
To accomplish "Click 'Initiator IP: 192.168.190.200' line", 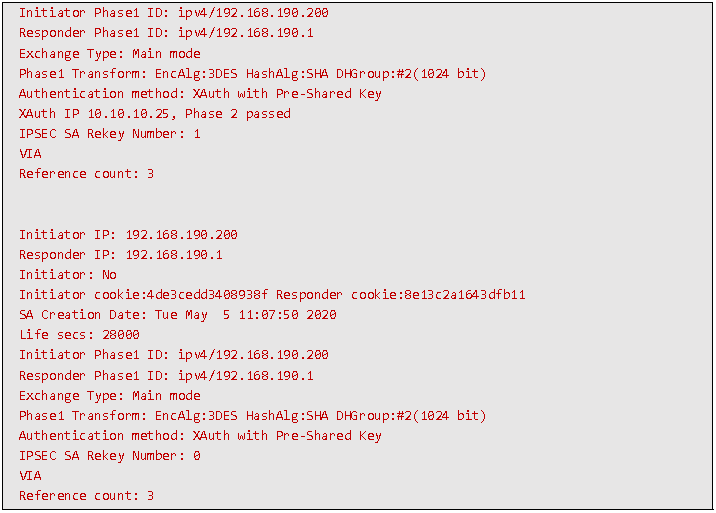I will click(x=128, y=235).
